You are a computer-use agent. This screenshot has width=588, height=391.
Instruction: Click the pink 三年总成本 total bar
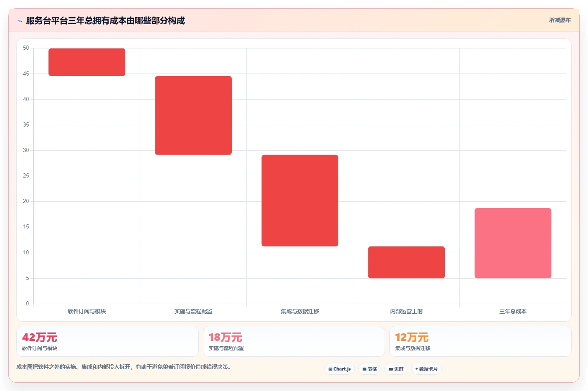coord(513,243)
